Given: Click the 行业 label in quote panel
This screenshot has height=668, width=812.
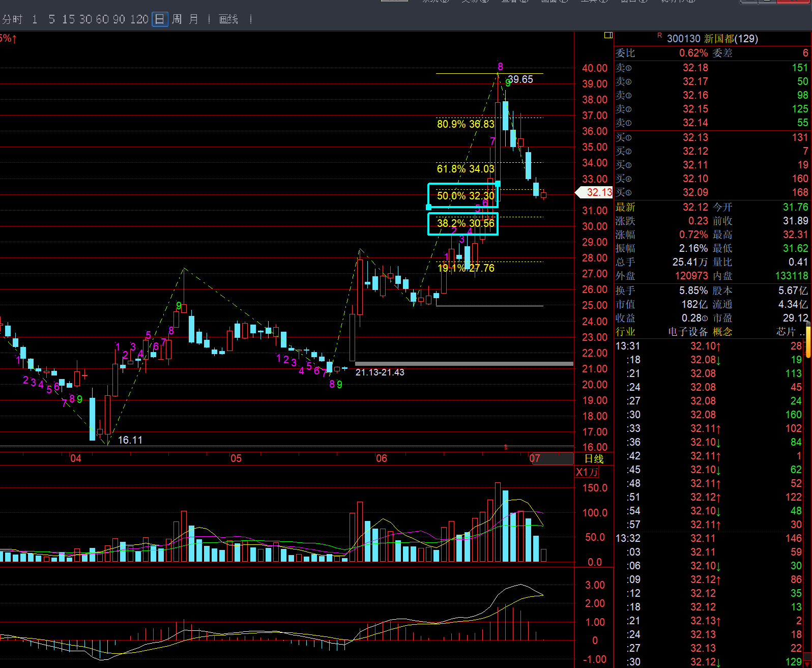Looking at the screenshot, I should (x=625, y=332).
